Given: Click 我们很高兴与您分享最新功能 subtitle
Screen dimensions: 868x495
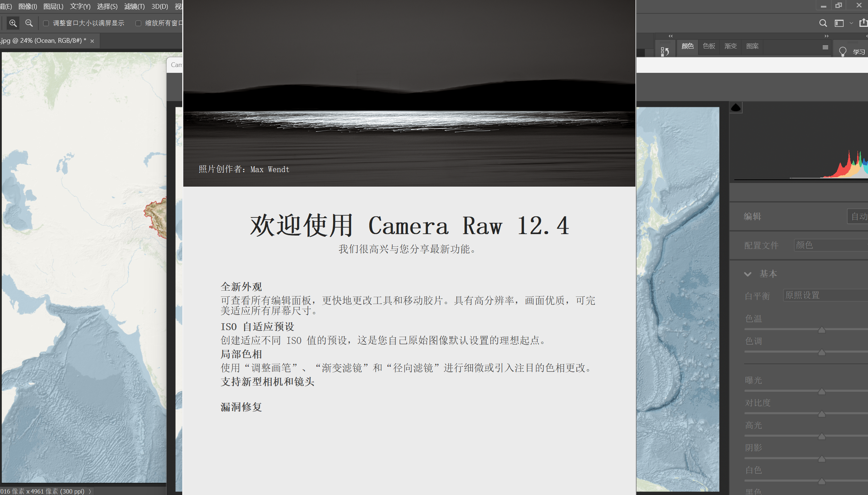Looking at the screenshot, I should (x=407, y=249).
